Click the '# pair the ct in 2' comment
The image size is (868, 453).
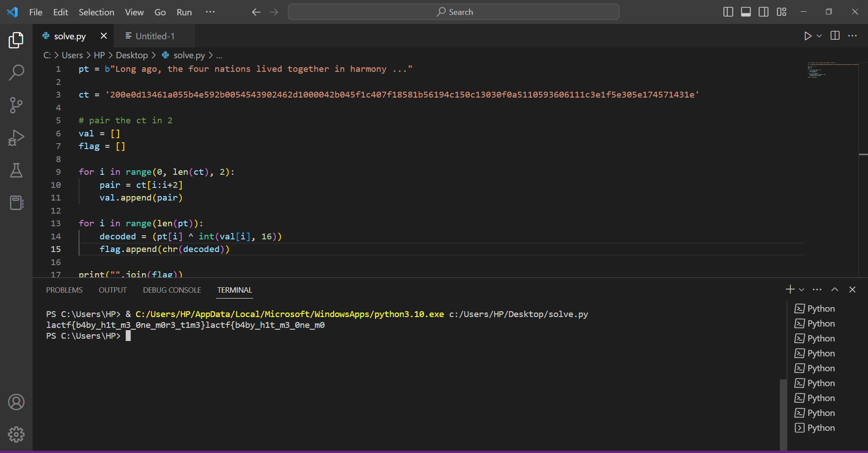coord(126,121)
